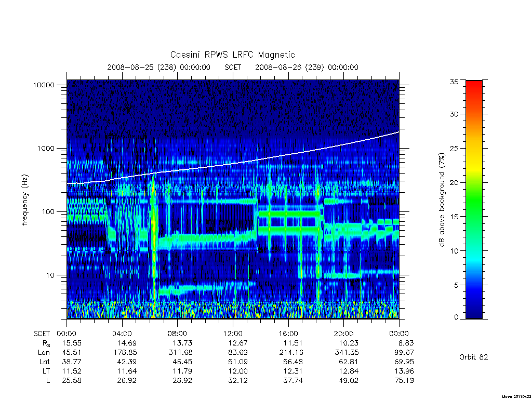Click the Lon value 83.69
This screenshot has width=532, height=399.
tap(237, 353)
